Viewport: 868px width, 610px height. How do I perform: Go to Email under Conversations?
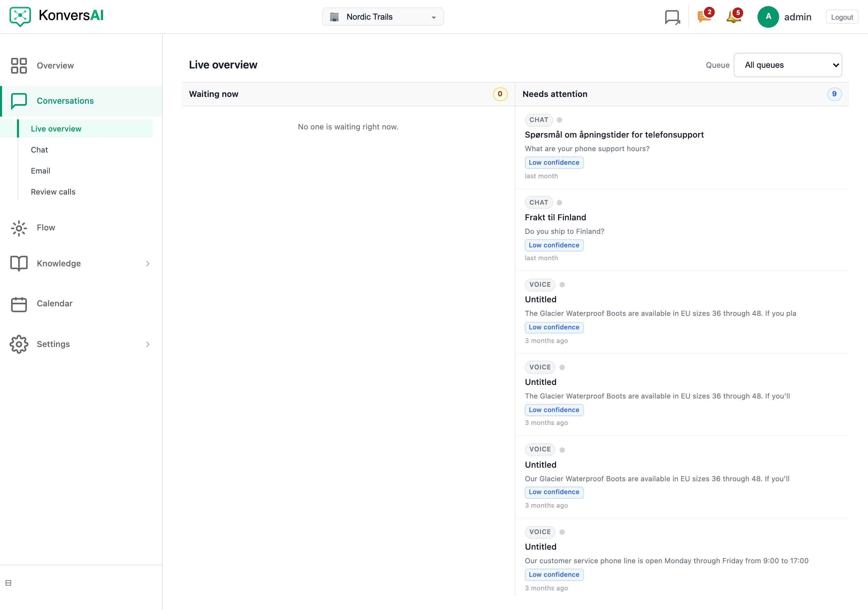coord(40,171)
